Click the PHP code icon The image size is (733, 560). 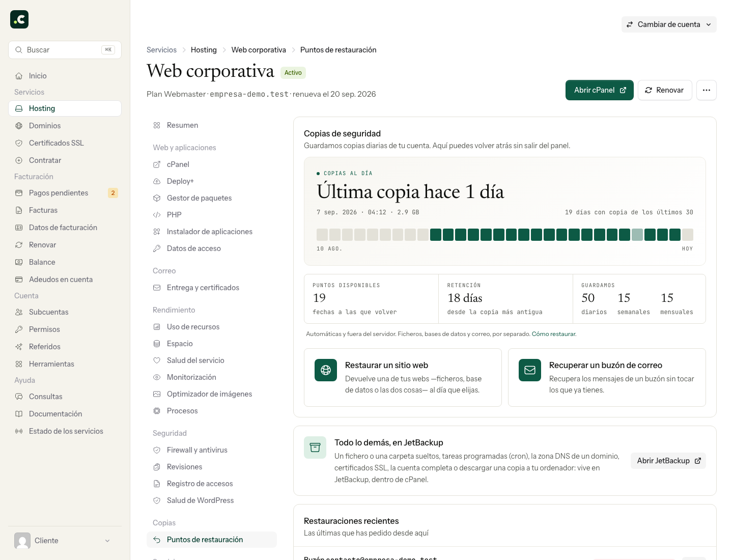tap(157, 215)
